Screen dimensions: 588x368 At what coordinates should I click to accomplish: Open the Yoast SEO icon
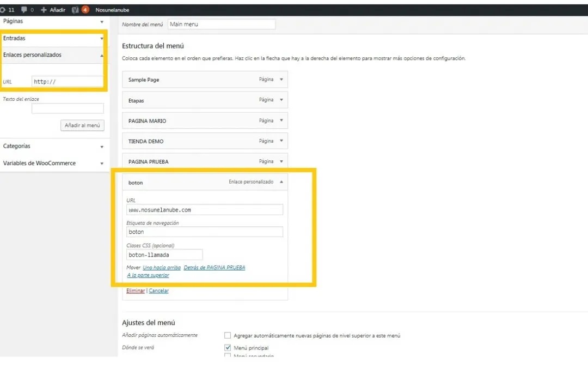[75, 10]
